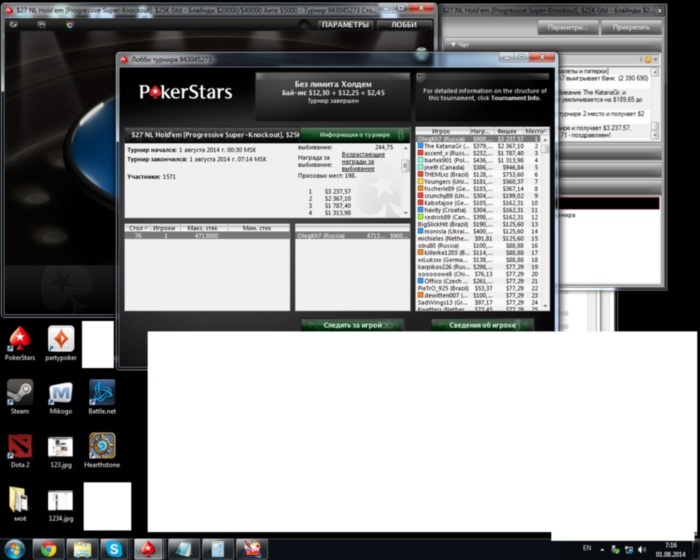Screen dimensions: 700x560
Task: Open the 123.jpg file on desktop
Action: tap(61, 450)
